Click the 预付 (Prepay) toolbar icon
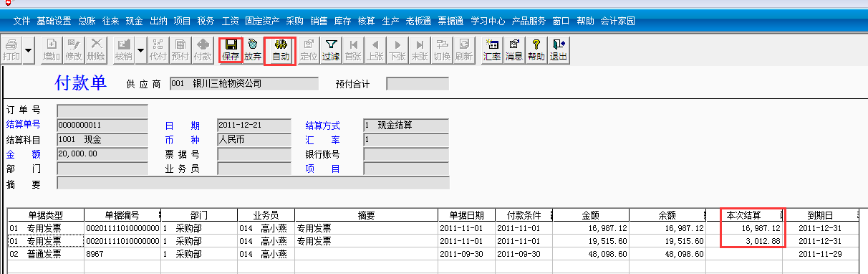 [x=180, y=50]
